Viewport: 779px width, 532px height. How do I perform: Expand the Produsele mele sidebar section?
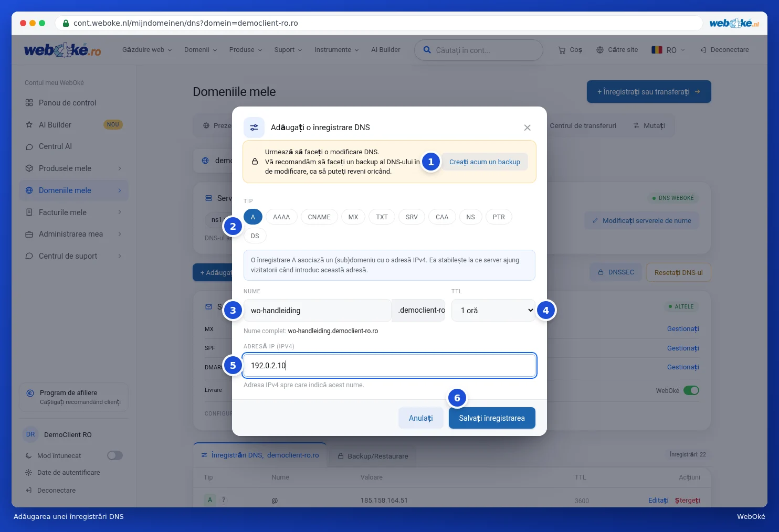(x=73, y=168)
